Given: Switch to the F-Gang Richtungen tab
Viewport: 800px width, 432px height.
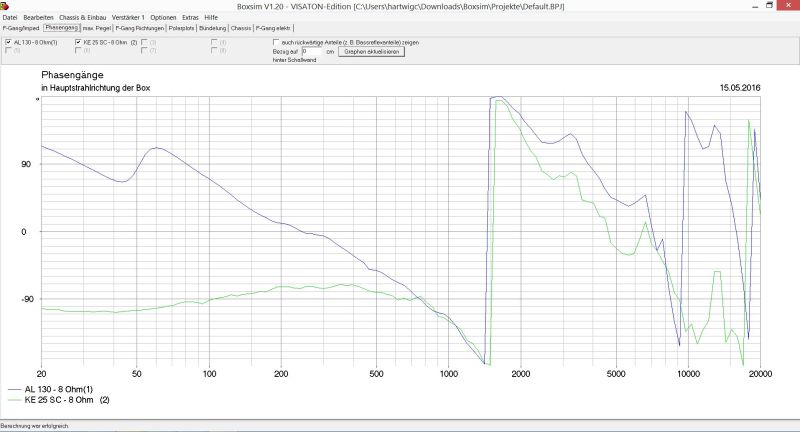Looking at the screenshot, I should [140, 29].
